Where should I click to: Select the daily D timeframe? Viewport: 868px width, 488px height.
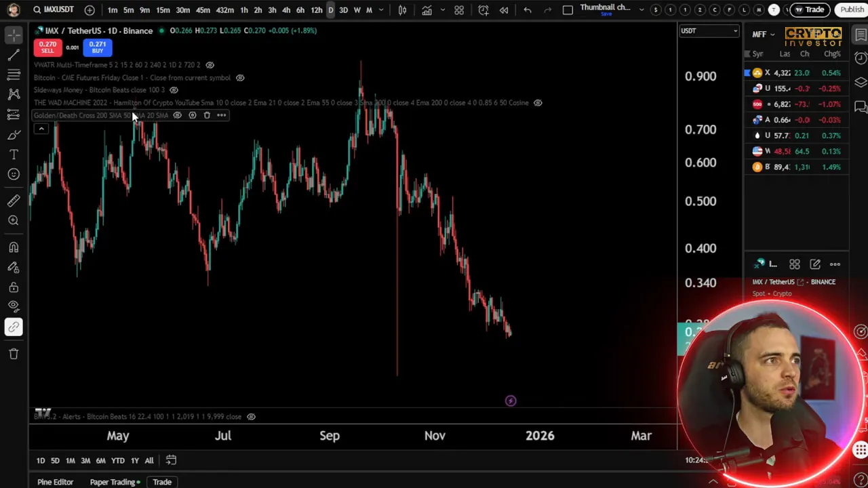tap(330, 10)
